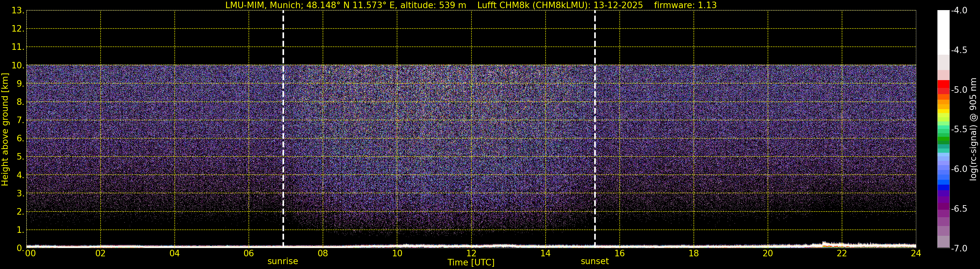
Task: Click the 24 tick on the time axis
Action: click(x=916, y=254)
